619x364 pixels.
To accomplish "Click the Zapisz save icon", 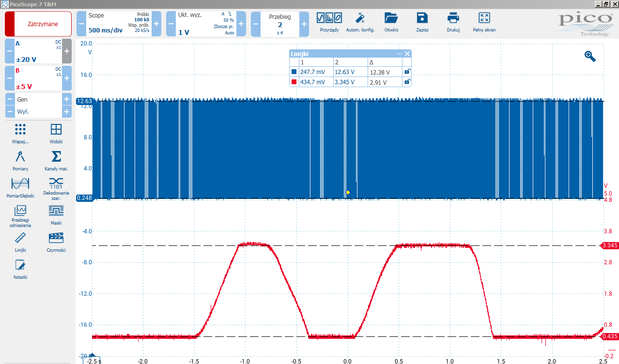I will 422,22.
